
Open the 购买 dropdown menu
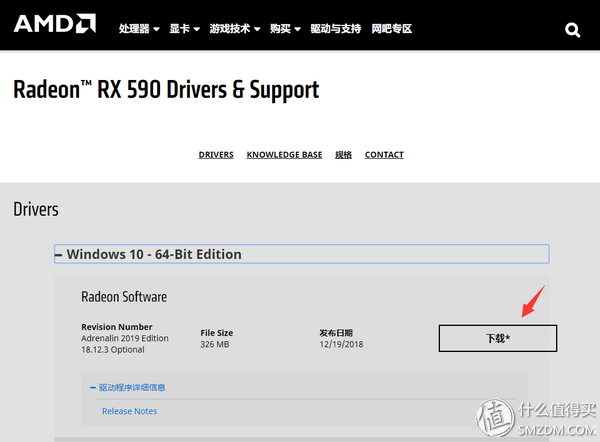(x=285, y=29)
